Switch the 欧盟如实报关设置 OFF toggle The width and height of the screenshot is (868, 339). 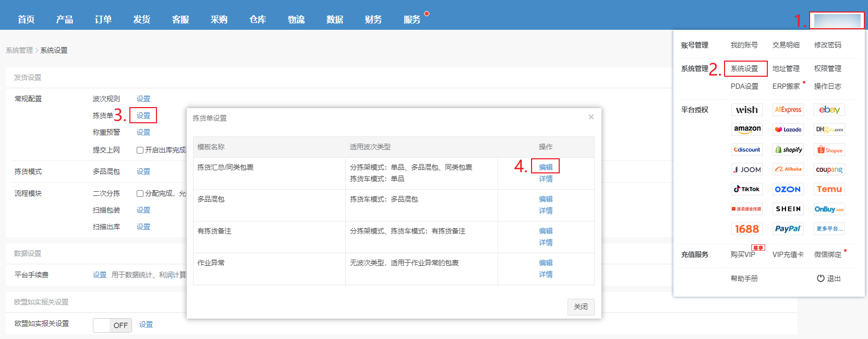click(112, 325)
